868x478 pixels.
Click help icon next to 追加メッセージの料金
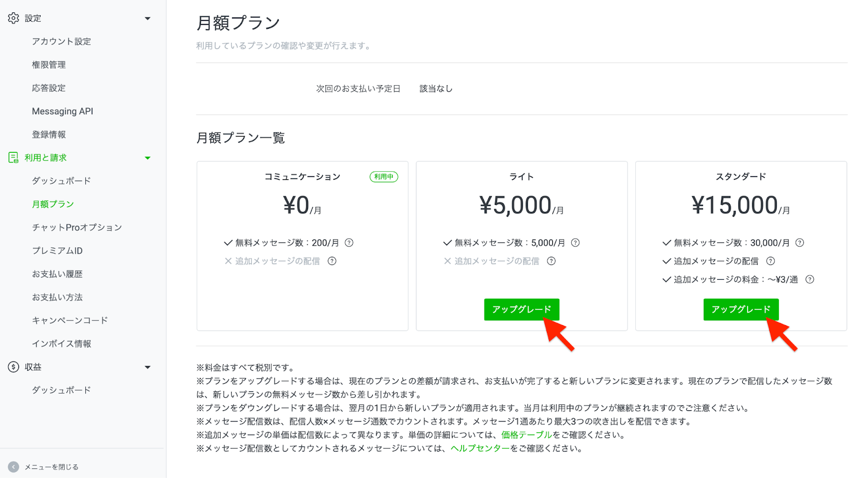810,280
